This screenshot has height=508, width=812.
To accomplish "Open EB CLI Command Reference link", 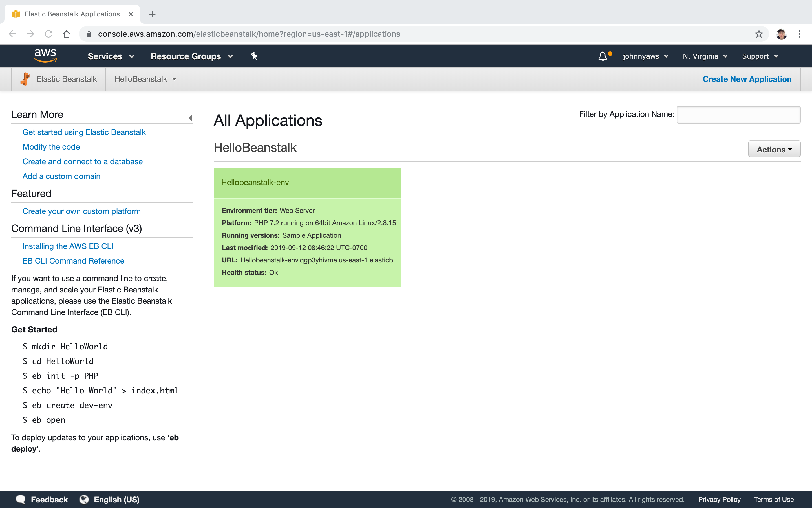I will coord(73,261).
